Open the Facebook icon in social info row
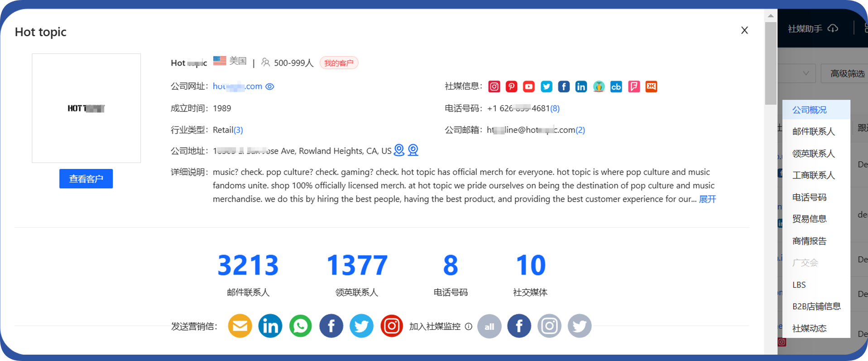 564,87
